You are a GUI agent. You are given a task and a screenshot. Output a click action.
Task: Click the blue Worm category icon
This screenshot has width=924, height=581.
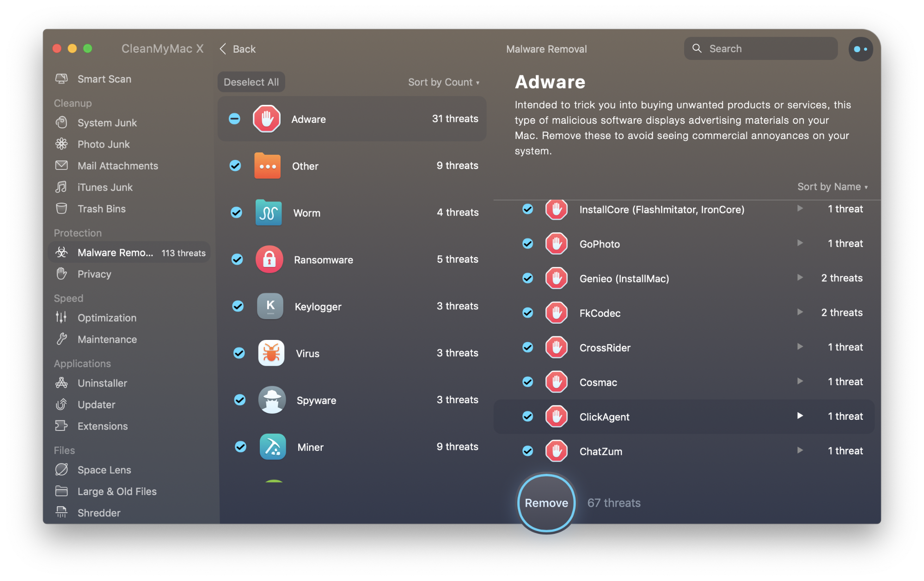click(x=269, y=212)
